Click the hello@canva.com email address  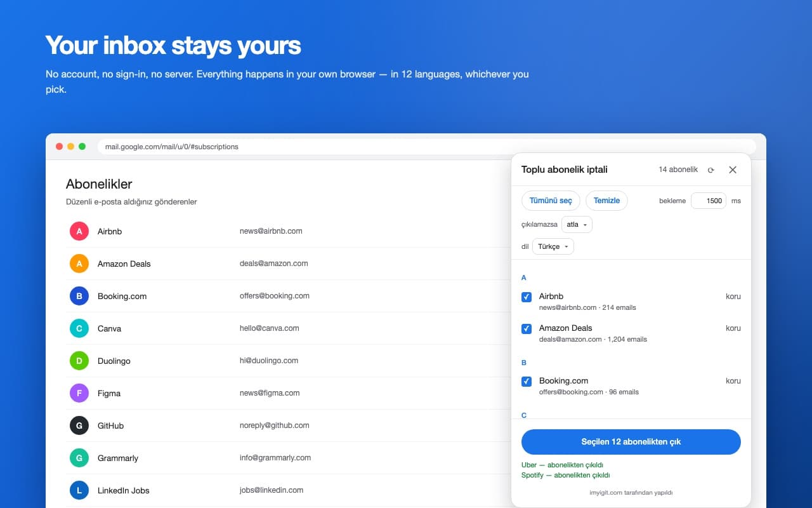click(270, 328)
